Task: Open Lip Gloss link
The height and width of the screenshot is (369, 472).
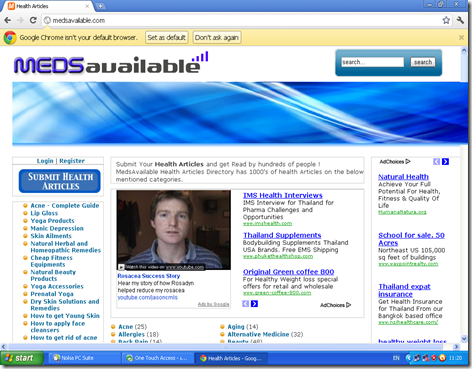Action: pos(44,213)
